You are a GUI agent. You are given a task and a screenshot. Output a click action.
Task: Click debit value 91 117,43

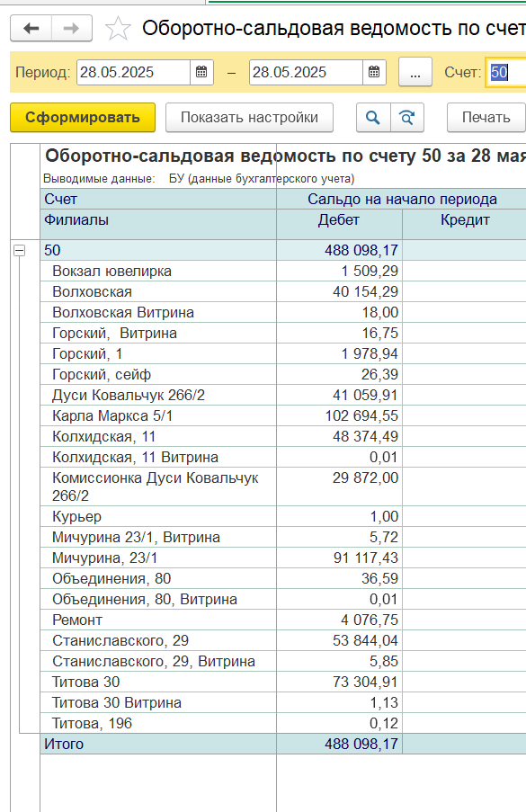(x=366, y=558)
